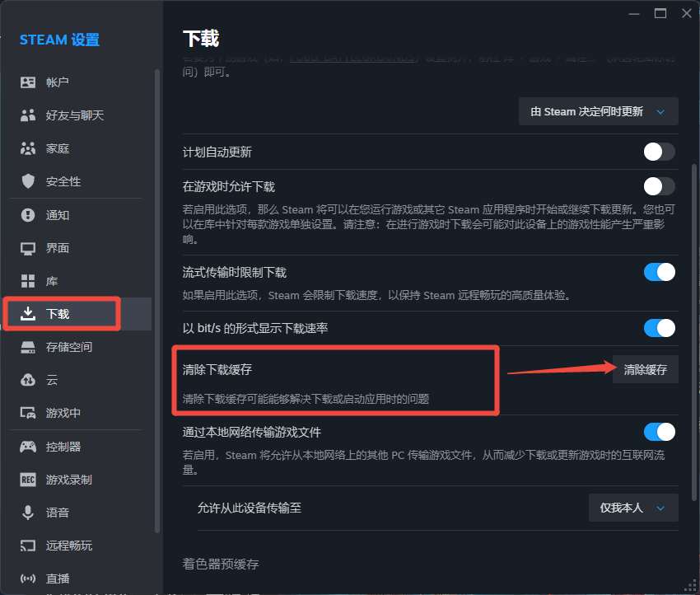
Task: Click the STEAM 设置 title
Action: [59, 40]
